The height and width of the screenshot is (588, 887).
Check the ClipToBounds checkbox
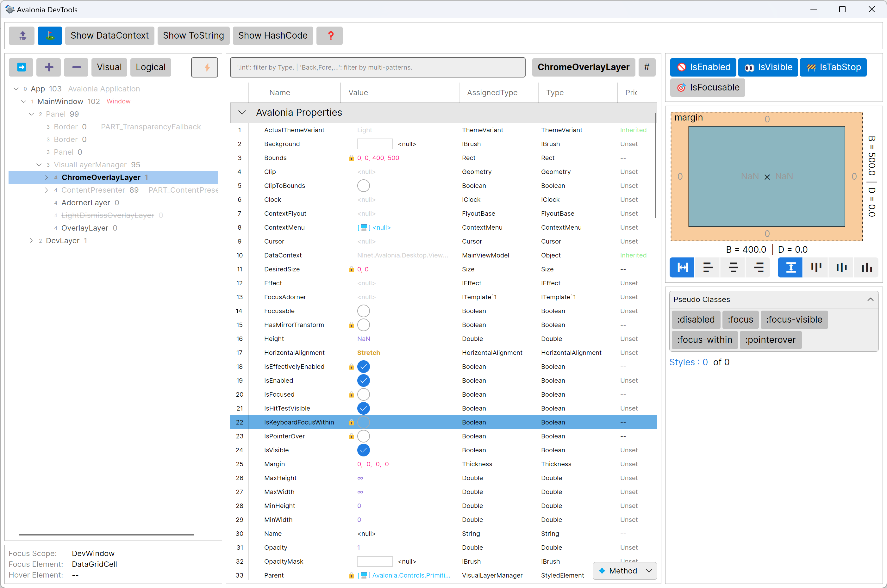tap(363, 186)
